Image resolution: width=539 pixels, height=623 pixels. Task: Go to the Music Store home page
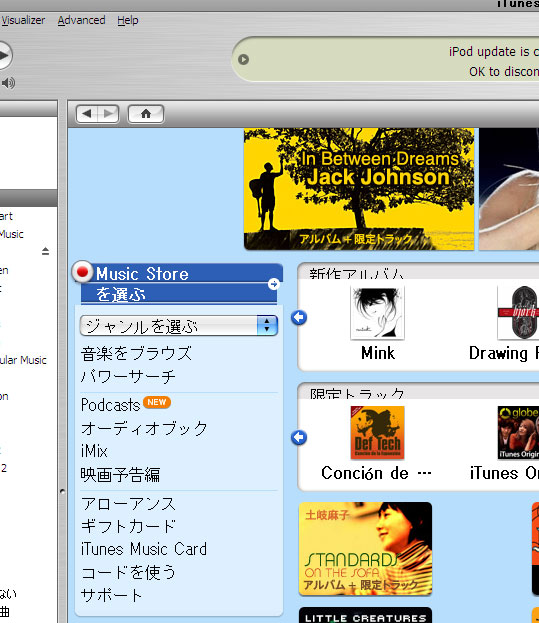point(146,114)
